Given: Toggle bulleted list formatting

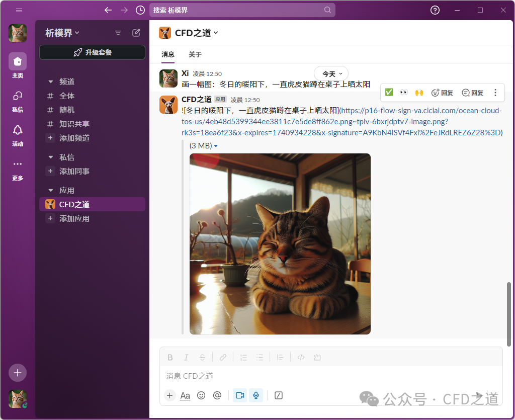Looking at the screenshot, I should (260, 357).
